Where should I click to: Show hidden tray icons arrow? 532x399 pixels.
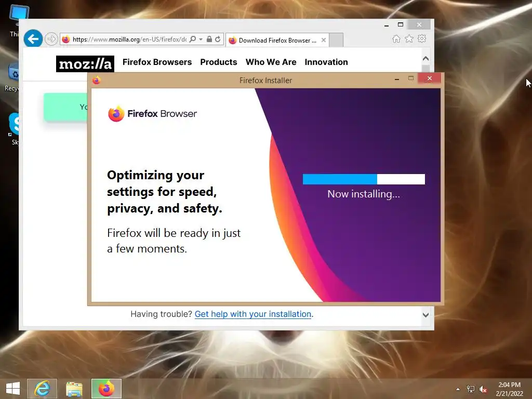[458, 389]
